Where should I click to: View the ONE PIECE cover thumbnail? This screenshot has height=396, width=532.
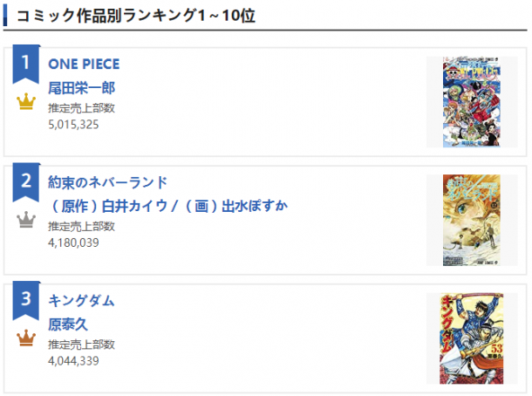tap(471, 102)
